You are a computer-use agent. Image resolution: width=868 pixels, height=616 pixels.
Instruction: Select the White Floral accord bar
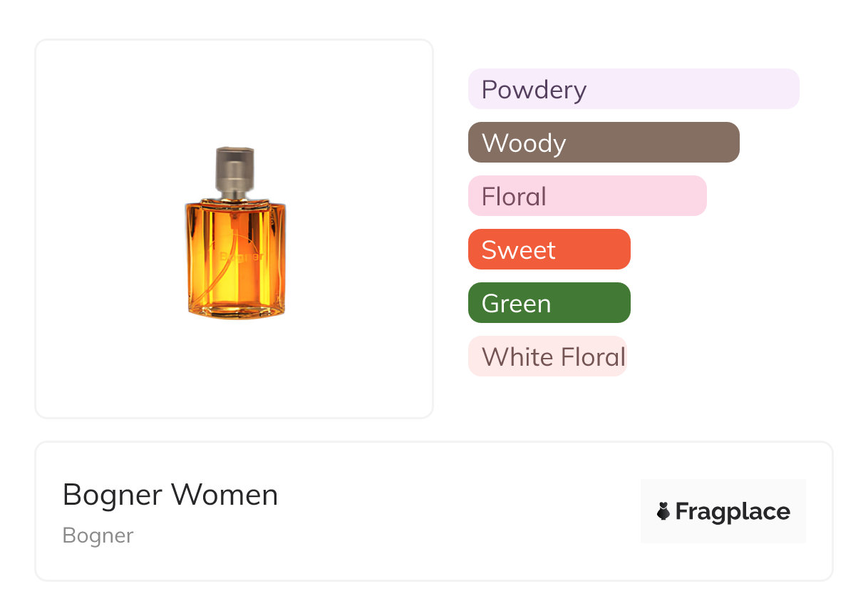[547, 356]
